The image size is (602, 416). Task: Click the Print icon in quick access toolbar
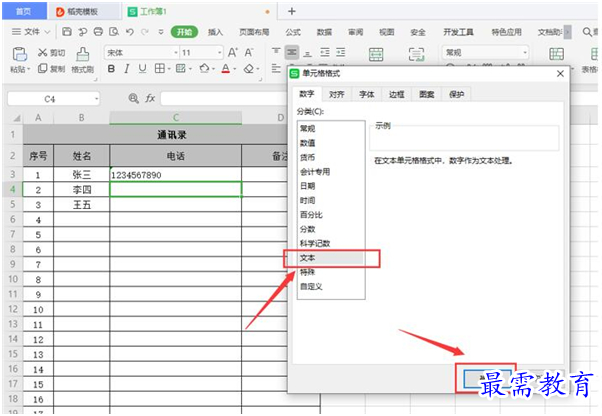pos(98,32)
